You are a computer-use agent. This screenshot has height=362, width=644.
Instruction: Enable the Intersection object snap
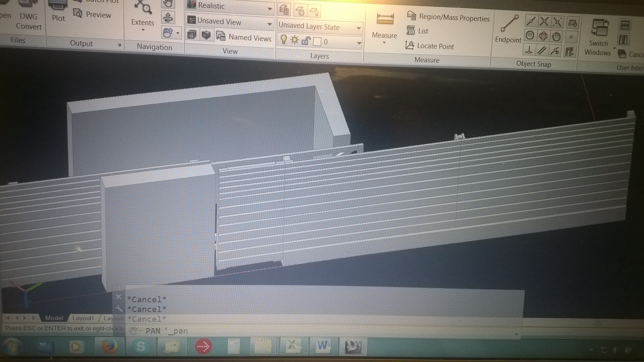pyautogui.click(x=544, y=22)
